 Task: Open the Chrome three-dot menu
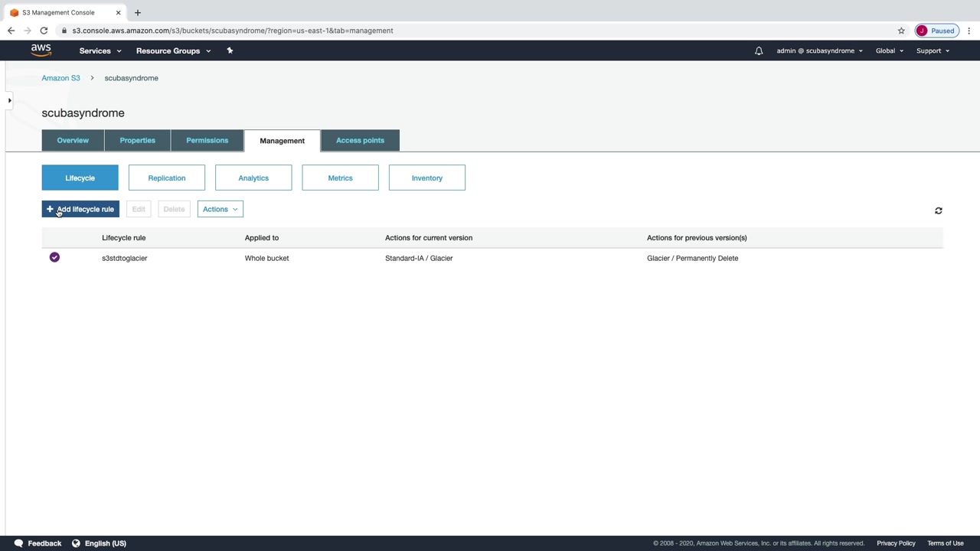[x=969, y=31]
